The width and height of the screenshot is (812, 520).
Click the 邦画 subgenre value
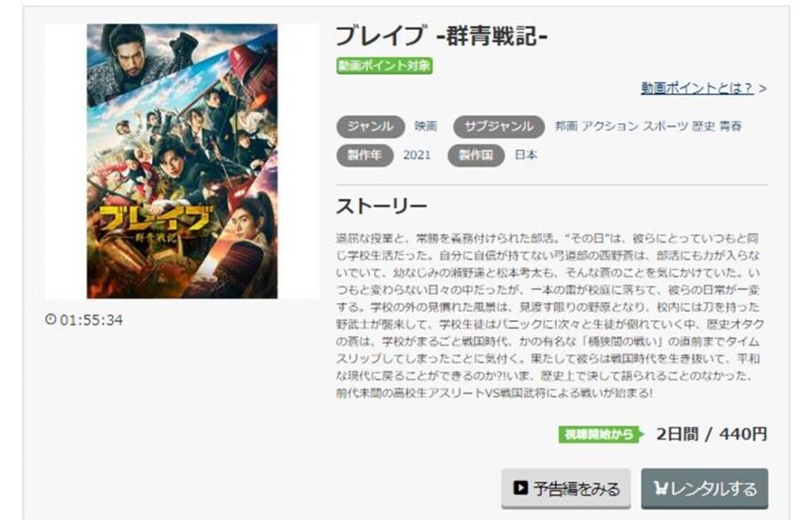[566, 126]
